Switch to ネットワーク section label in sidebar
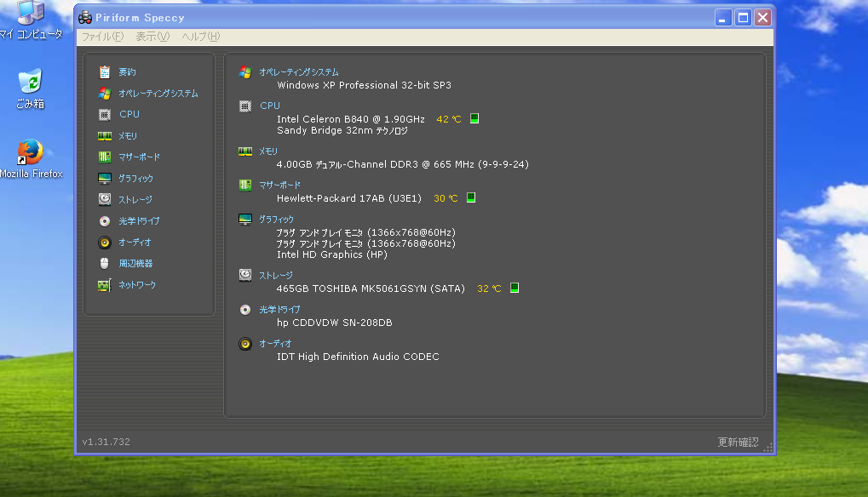 click(x=137, y=285)
